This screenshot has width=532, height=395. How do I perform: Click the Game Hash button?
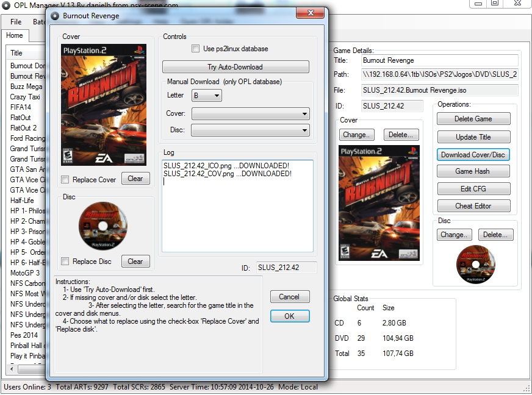pyautogui.click(x=473, y=171)
